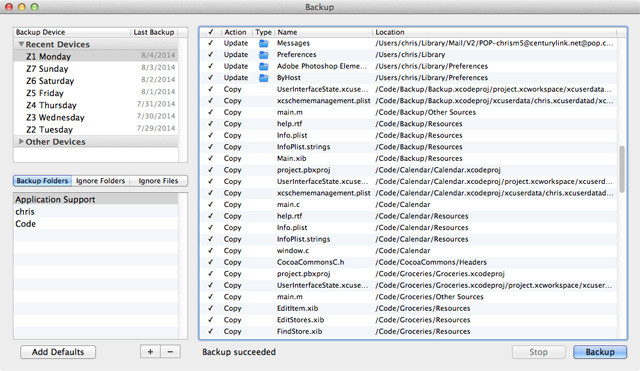Select the Z7 Sunday device

pos(96,69)
